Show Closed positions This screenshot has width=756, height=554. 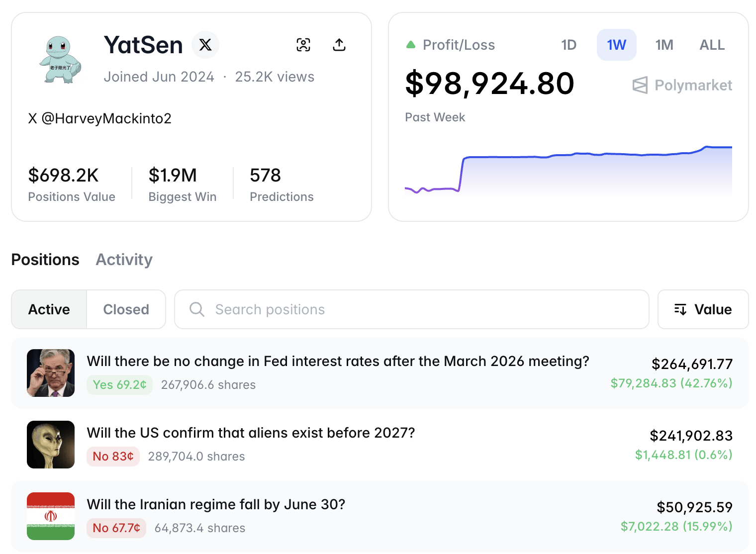point(126,309)
